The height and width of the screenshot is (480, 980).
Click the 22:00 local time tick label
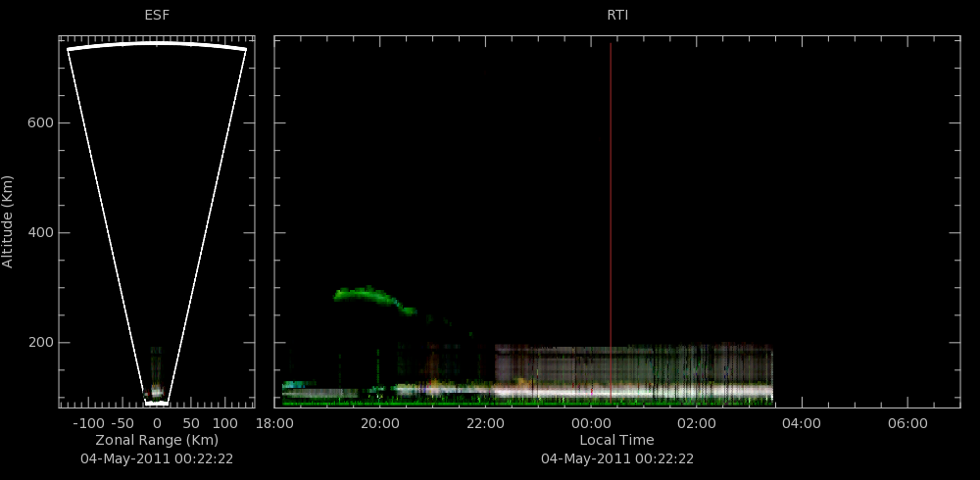tap(486, 424)
